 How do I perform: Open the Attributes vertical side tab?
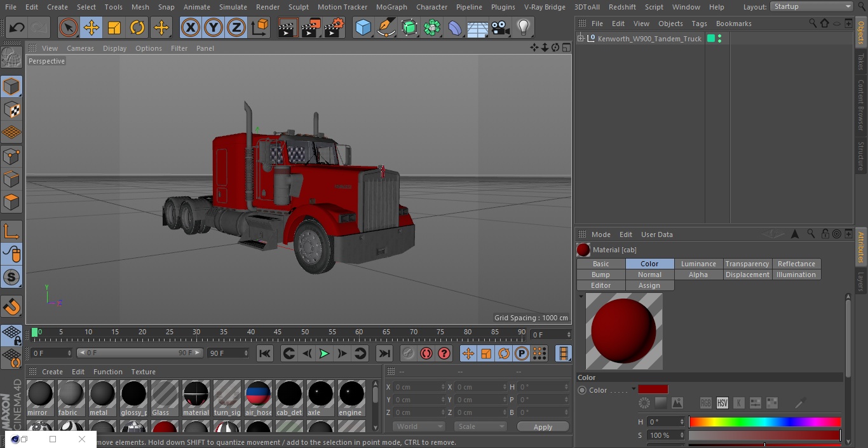click(861, 247)
